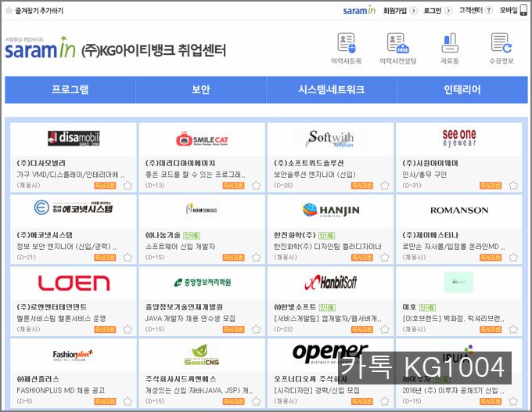Image resolution: width=532 pixels, height=412 pixels.
Task: Open job title 멜론서비스팀 멜론서비스 운영
Action: [61, 319]
